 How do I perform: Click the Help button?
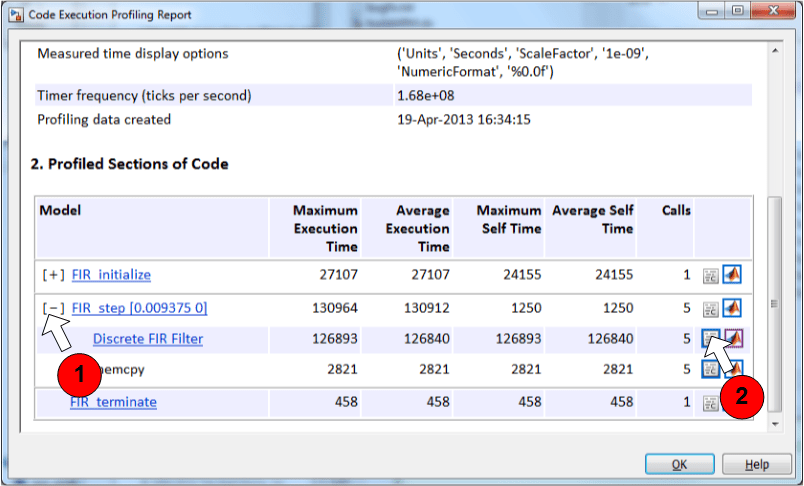(x=757, y=464)
